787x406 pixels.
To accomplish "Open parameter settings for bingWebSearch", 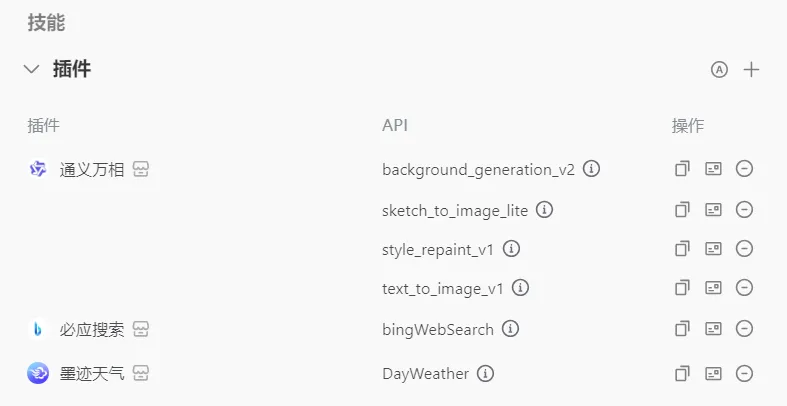I will pos(713,328).
